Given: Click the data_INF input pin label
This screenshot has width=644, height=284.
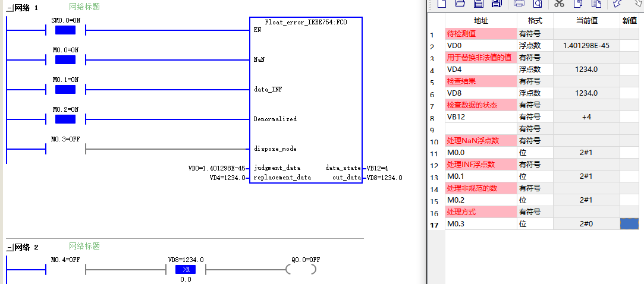Looking at the screenshot, I should click(268, 90).
